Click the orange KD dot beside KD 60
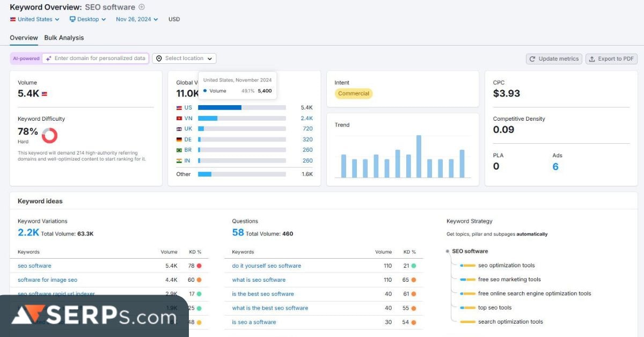644x337 pixels. tap(199, 280)
